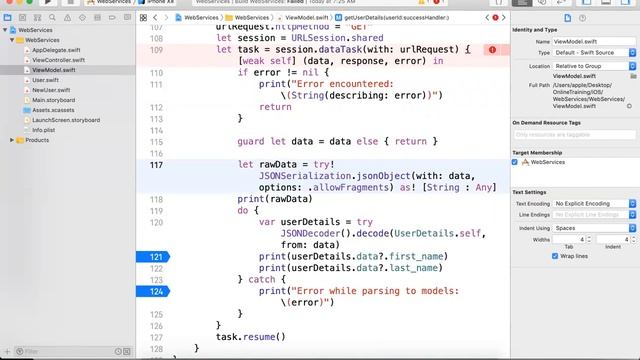
Task: Open the Indent Using Spaces dropdown
Action: click(594, 228)
